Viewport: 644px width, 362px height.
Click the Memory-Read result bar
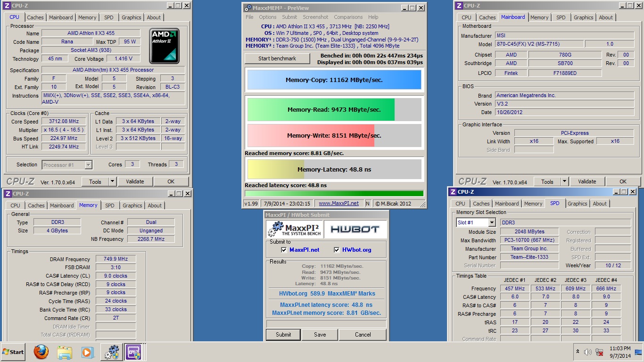click(334, 110)
